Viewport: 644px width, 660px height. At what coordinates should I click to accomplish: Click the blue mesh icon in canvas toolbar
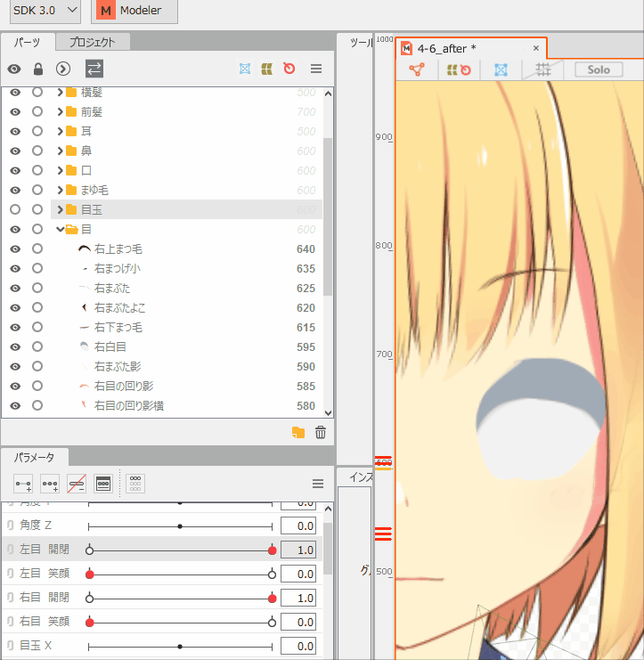pos(501,69)
